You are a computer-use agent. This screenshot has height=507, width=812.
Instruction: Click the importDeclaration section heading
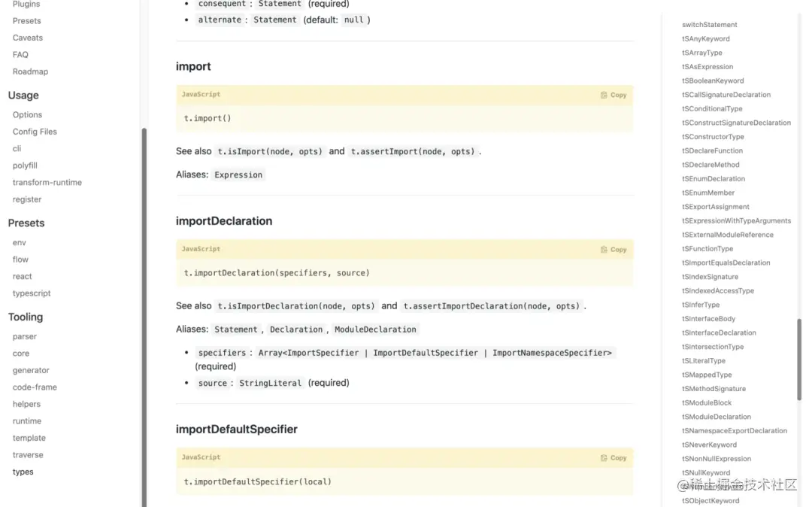224,221
